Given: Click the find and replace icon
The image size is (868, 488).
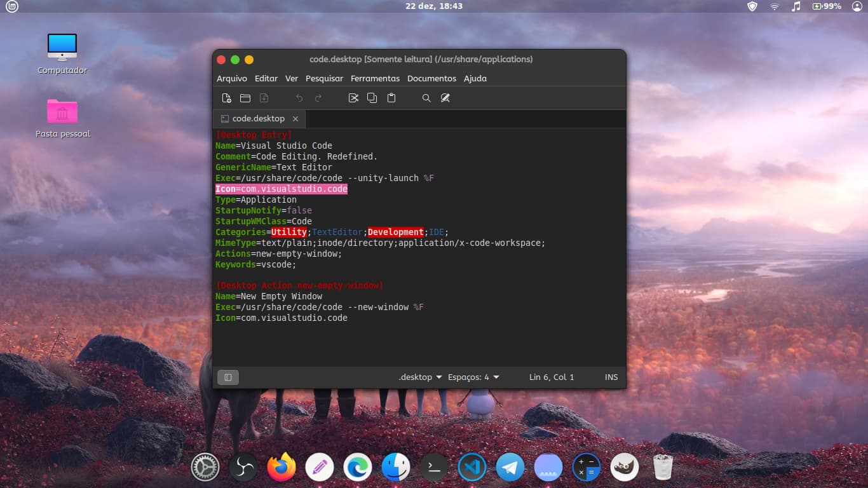Looking at the screenshot, I should click(445, 98).
